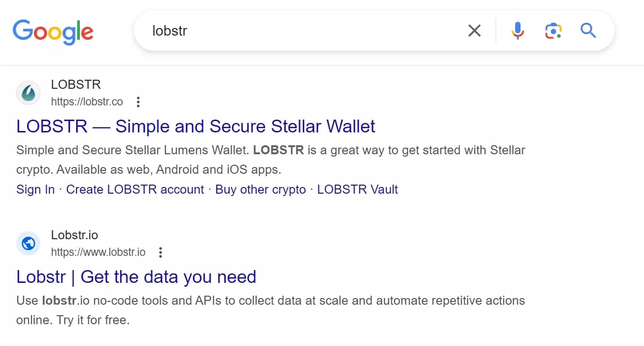Click the search magnifier icon
This screenshot has height=346, width=644.
click(588, 30)
